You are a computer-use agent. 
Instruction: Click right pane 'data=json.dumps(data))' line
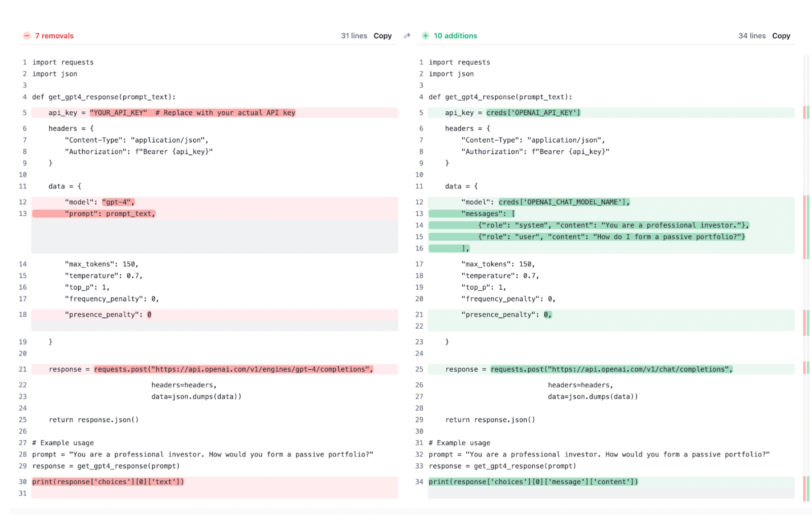click(592, 397)
